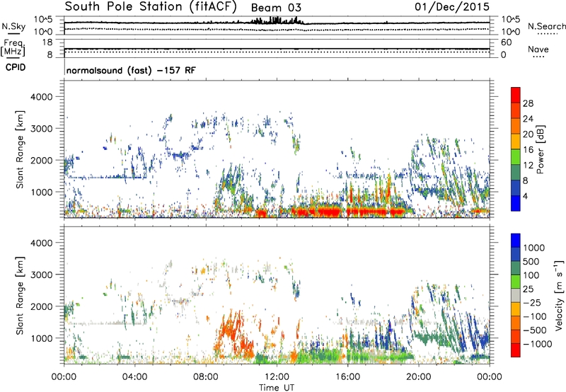Click the '60' right-side axis tick label
The width and height of the screenshot is (566, 392).
point(506,42)
